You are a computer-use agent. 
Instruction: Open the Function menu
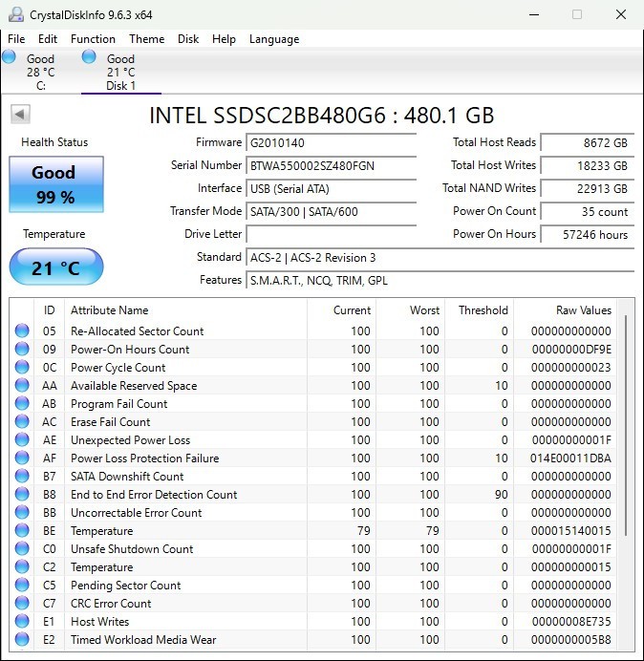(94, 39)
